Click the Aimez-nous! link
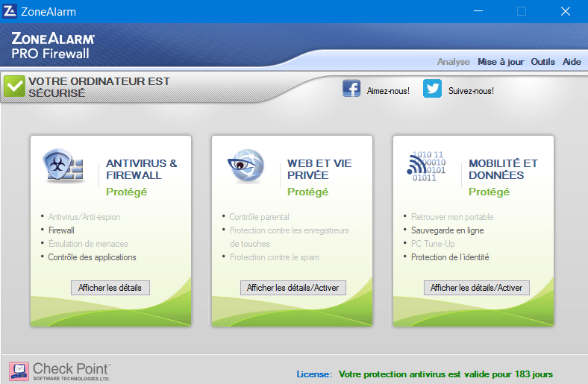Screen dimensions: 588x384 tap(388, 91)
